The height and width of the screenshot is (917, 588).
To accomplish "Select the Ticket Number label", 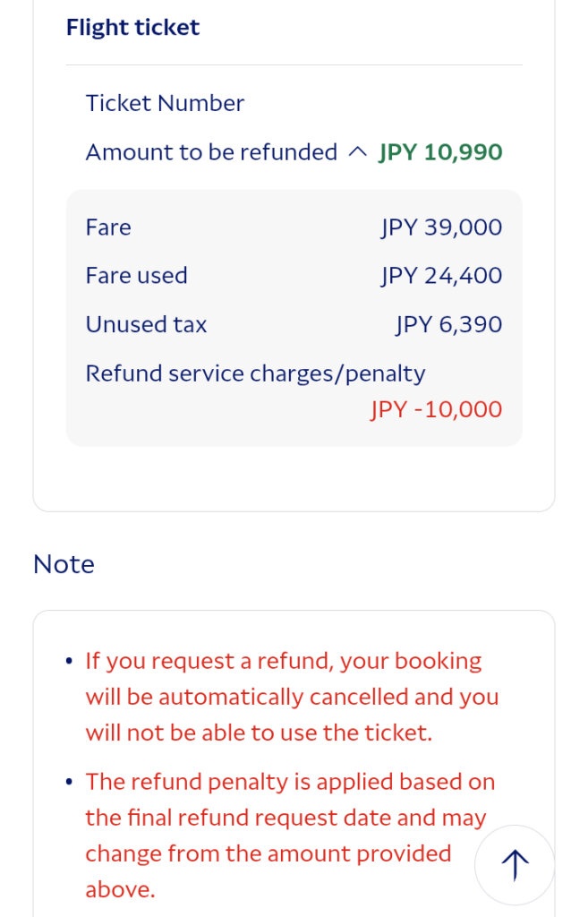I will [165, 104].
